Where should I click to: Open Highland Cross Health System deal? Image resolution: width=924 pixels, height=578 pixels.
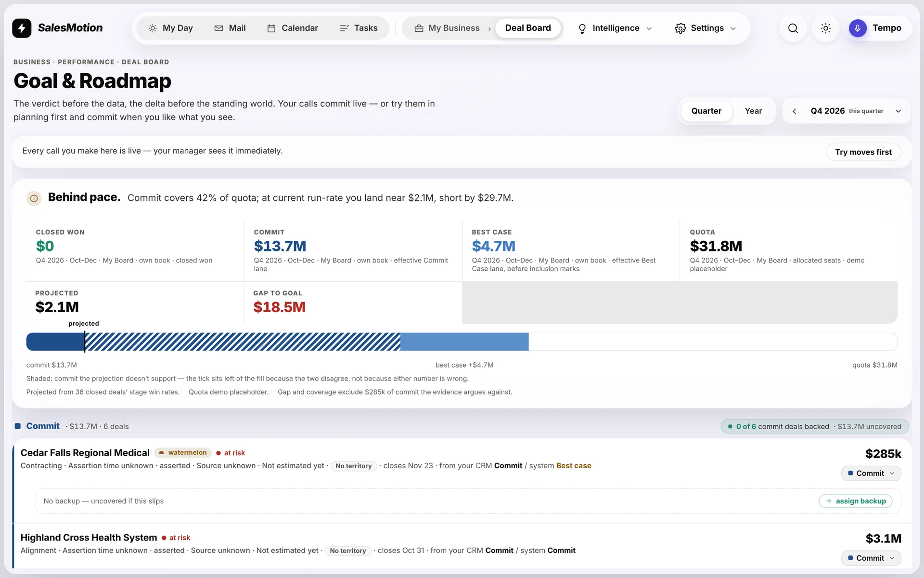pos(89,538)
